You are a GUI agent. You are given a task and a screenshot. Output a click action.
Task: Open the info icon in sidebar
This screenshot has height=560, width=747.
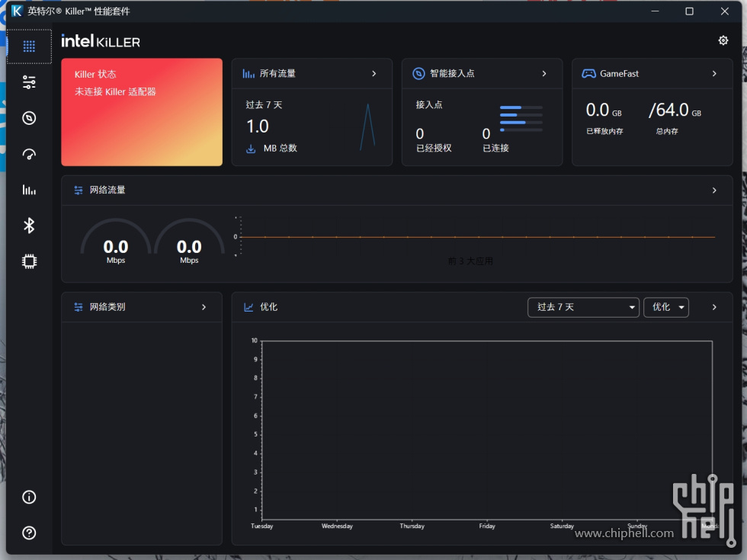click(29, 497)
